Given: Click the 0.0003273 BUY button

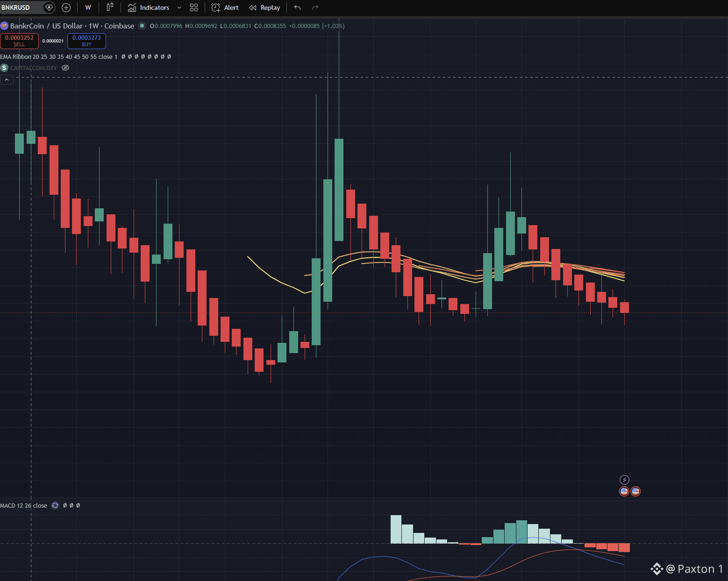Looking at the screenshot, I should pos(86,41).
